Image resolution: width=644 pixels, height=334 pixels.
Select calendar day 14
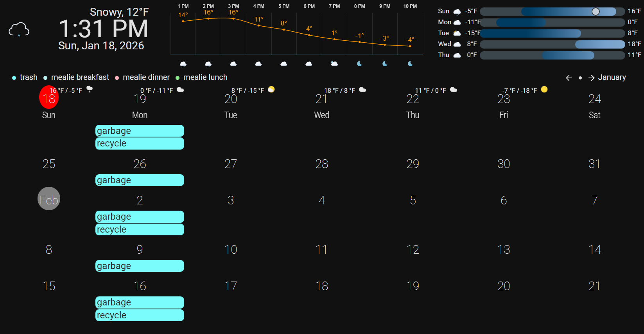(x=595, y=249)
